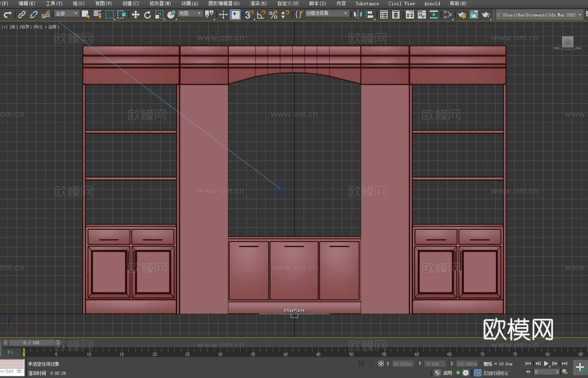This screenshot has width=588, height=378.
Task: Activate the Select Object tool
Action: [86, 14]
